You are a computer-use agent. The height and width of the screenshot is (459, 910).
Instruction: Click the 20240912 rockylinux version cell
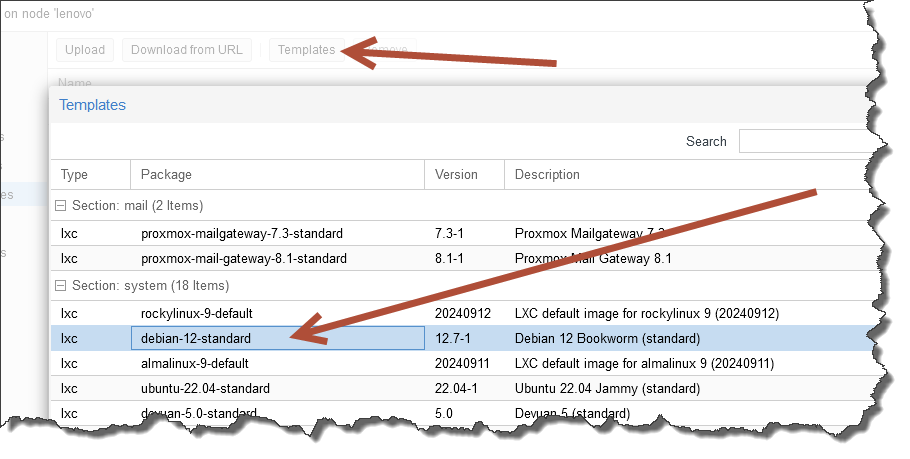click(463, 314)
